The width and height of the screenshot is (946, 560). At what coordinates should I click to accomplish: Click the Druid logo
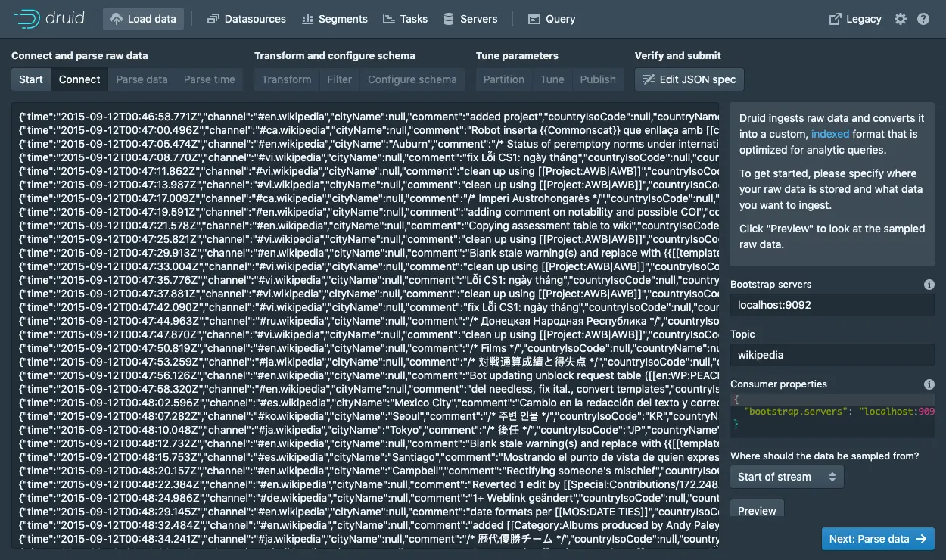(x=48, y=19)
